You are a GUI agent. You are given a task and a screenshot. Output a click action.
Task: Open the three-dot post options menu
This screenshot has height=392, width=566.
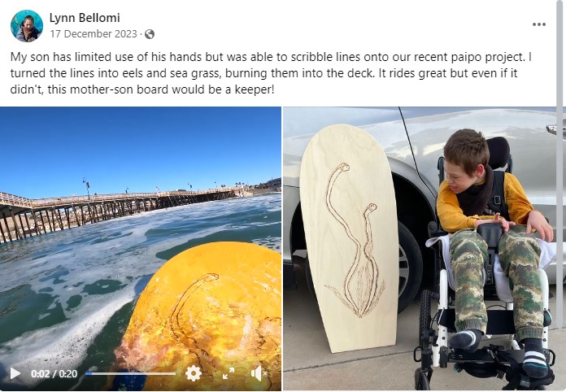tap(538, 24)
